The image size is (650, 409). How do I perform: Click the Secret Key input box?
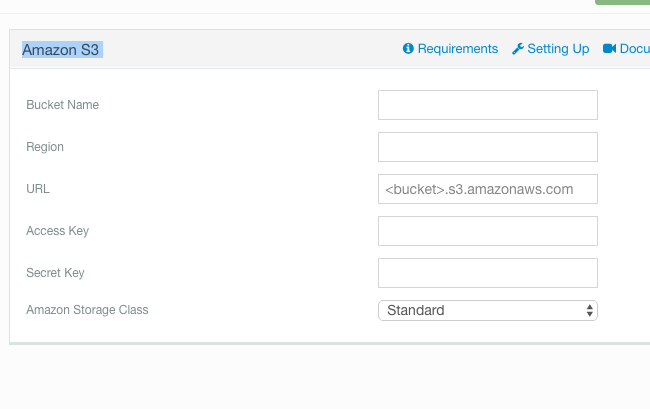coord(488,273)
